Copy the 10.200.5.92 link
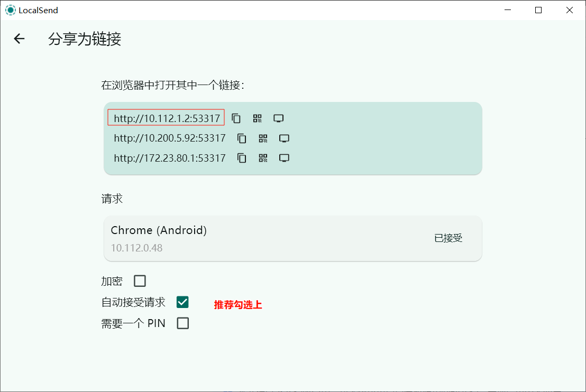 coord(242,138)
